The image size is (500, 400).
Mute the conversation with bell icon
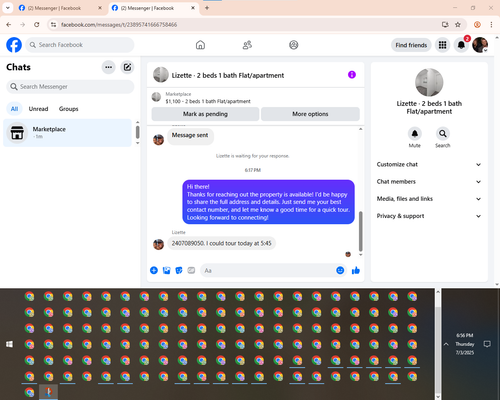click(415, 134)
